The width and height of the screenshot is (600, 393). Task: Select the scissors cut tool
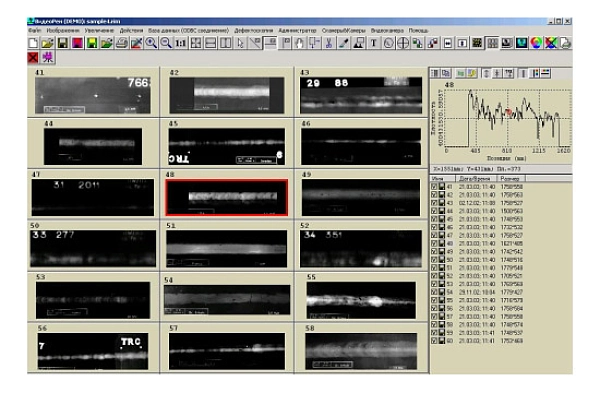tap(329, 43)
